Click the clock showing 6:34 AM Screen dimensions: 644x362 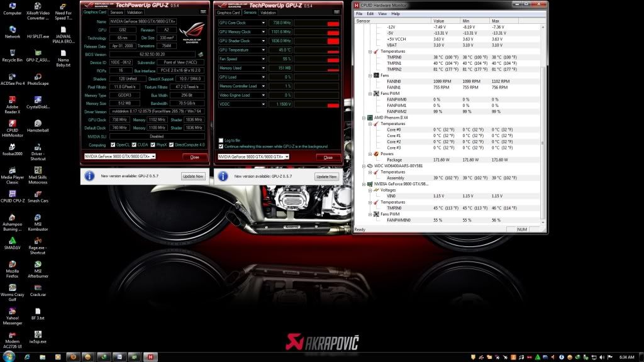[x=627, y=357]
